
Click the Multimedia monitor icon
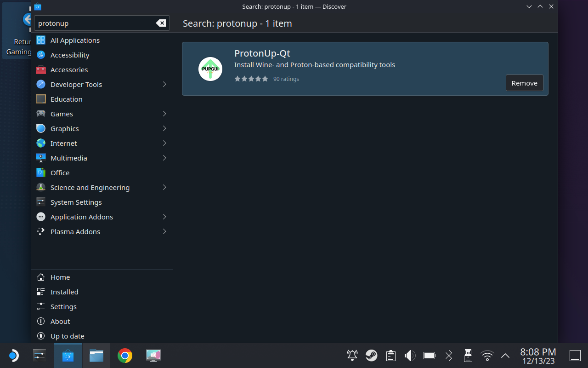41,158
